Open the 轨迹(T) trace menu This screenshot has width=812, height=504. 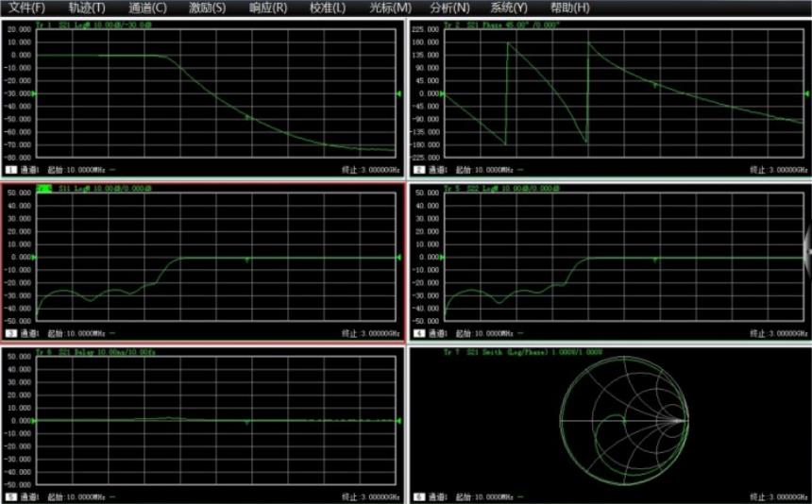pos(87,8)
